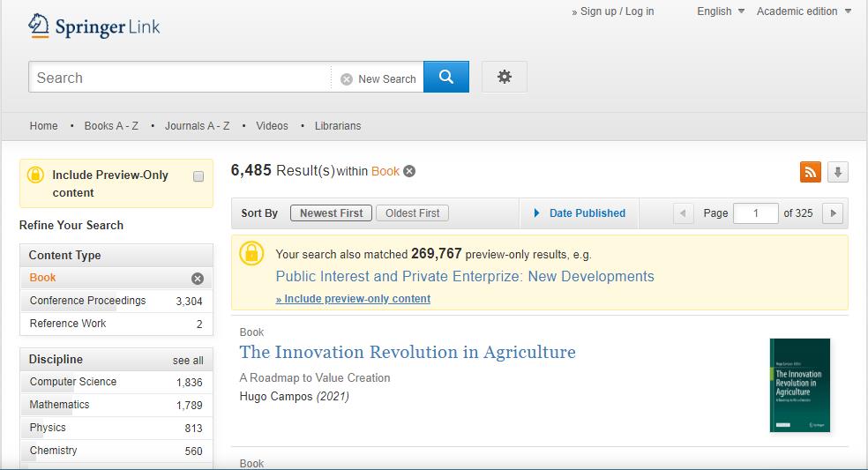This screenshot has width=868, height=470.
Task: Click the download results arrow icon
Action: (838, 172)
